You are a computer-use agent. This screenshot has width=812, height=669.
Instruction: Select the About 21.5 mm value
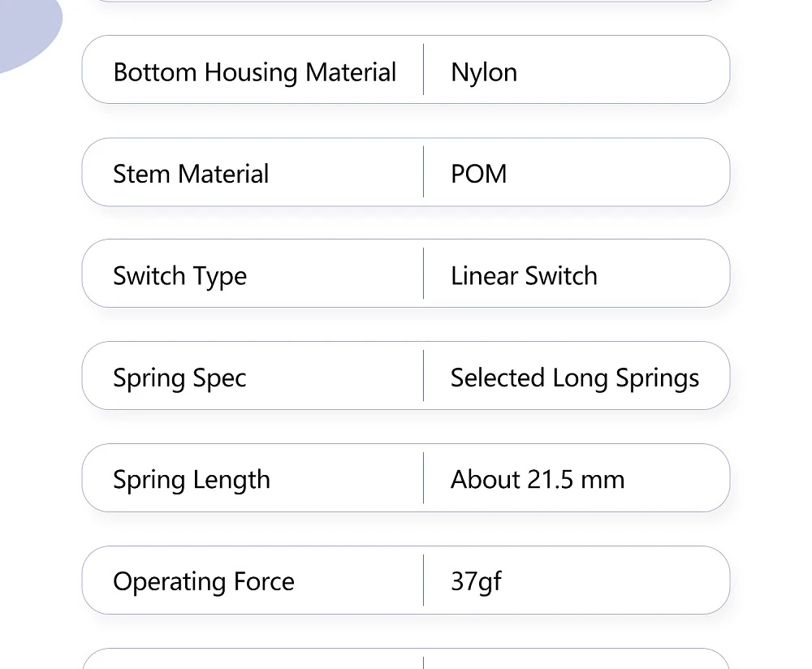tap(538, 480)
